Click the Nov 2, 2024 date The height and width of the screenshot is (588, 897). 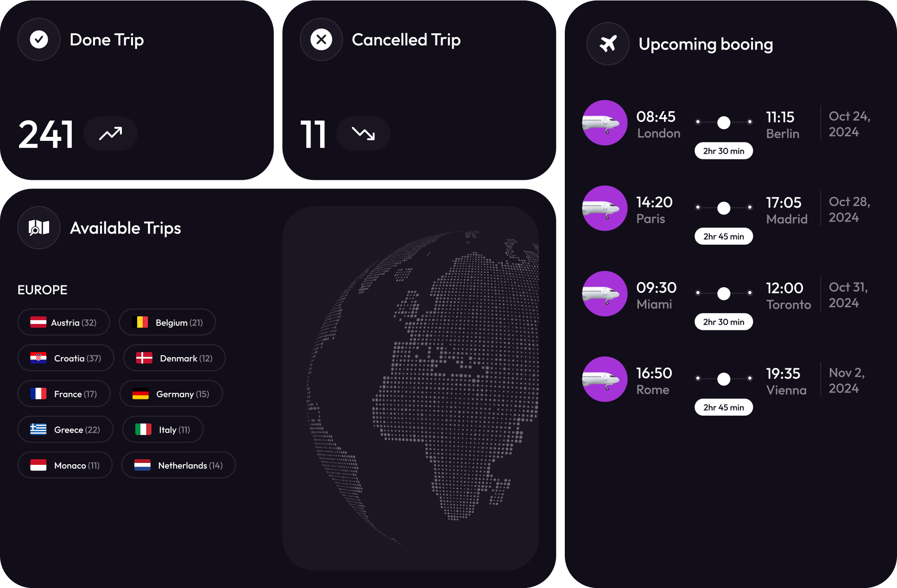click(846, 380)
